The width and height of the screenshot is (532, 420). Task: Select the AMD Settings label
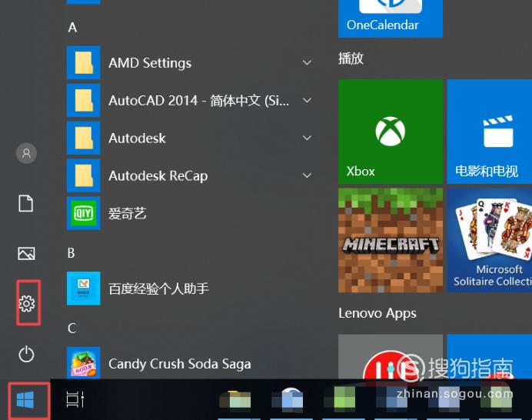point(150,63)
